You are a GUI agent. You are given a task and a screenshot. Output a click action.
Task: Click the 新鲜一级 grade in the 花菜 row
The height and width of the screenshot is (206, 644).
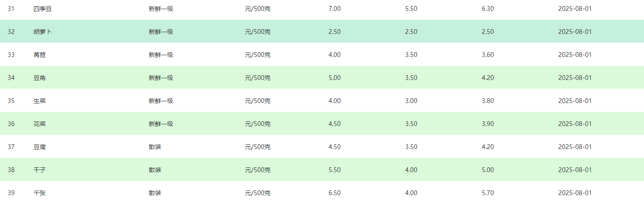(x=161, y=124)
